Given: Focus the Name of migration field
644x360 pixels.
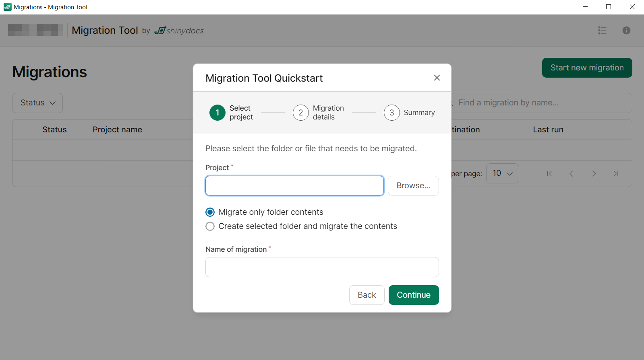Looking at the screenshot, I should point(322,267).
